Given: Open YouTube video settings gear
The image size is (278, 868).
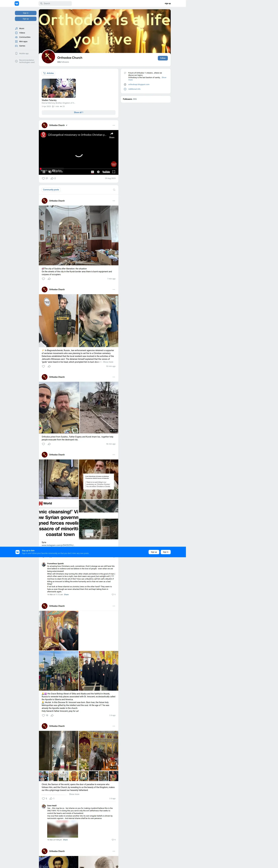Looking at the screenshot, I should pos(98,172).
